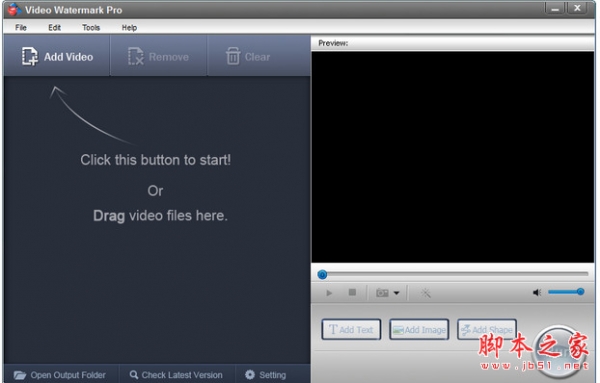Adjust the volume slider

point(566,292)
